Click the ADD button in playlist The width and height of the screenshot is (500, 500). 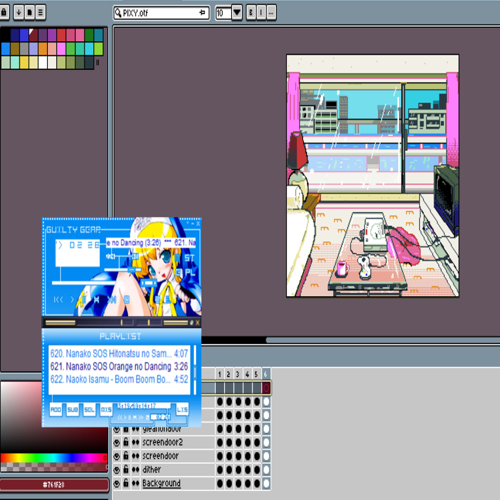(56, 409)
